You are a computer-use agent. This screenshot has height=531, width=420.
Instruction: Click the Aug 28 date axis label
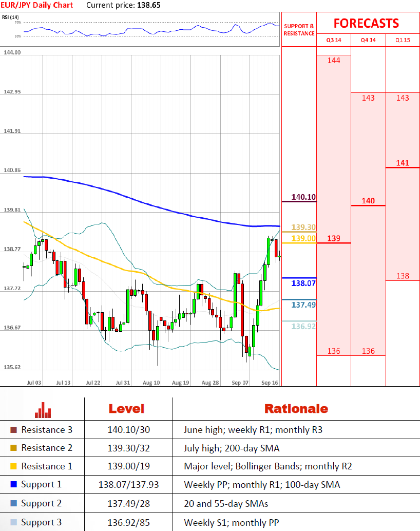(x=210, y=383)
